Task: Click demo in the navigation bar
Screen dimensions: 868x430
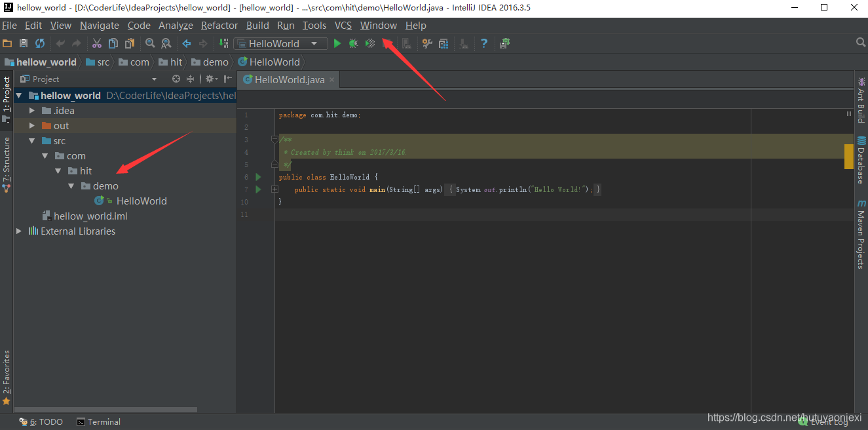Action: 210,62
